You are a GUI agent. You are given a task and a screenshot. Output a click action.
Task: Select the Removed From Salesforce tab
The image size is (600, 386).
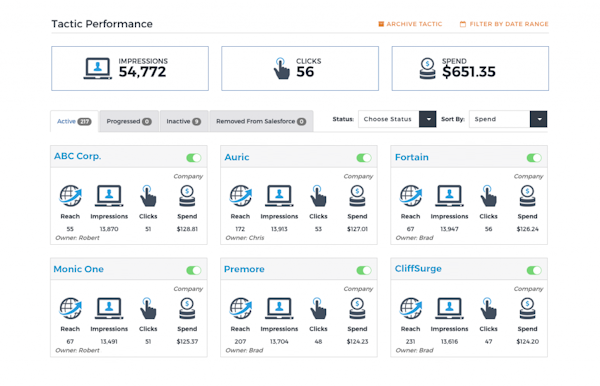click(261, 121)
